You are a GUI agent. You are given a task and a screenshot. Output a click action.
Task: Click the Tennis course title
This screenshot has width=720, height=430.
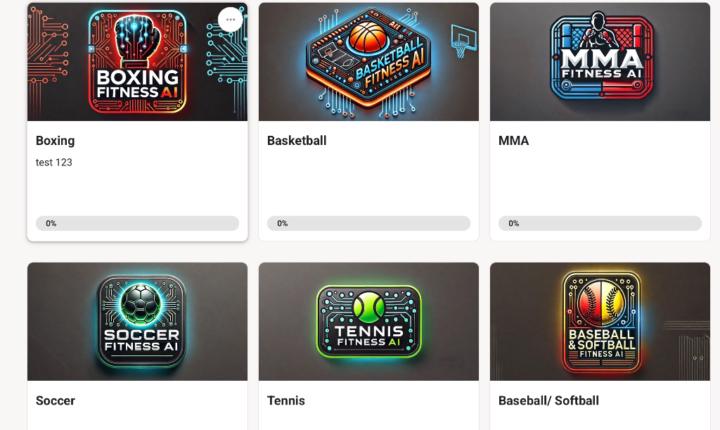[x=286, y=401]
